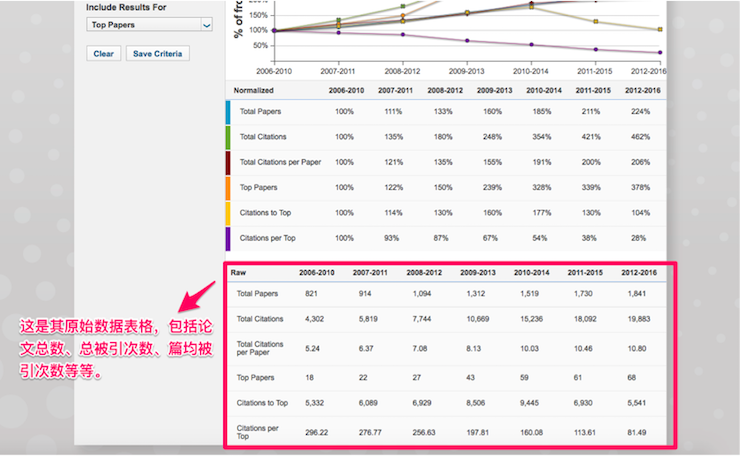Image resolution: width=740 pixels, height=456 pixels.
Task: Click yellow data point at 2011-2015 on chart
Action: (x=595, y=20)
